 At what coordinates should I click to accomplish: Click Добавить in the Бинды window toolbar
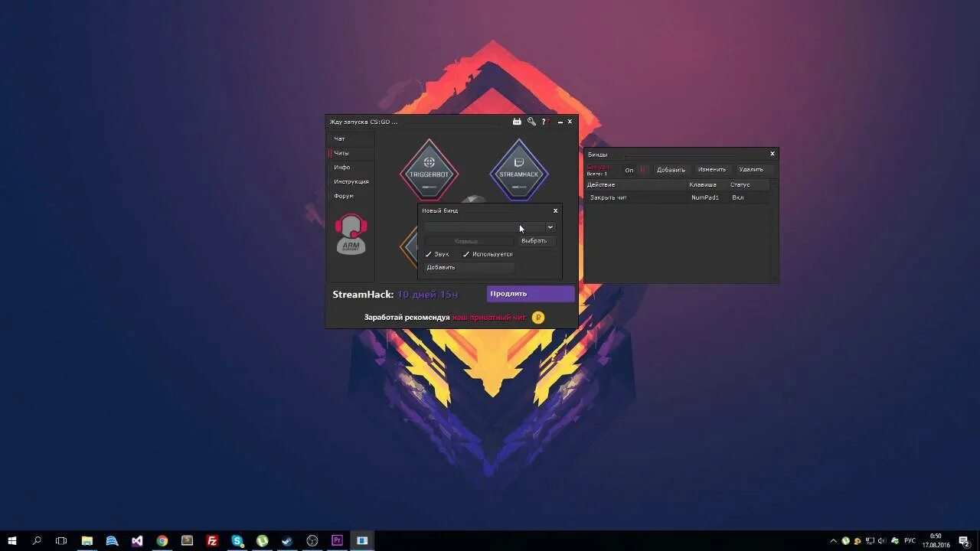[x=671, y=170]
